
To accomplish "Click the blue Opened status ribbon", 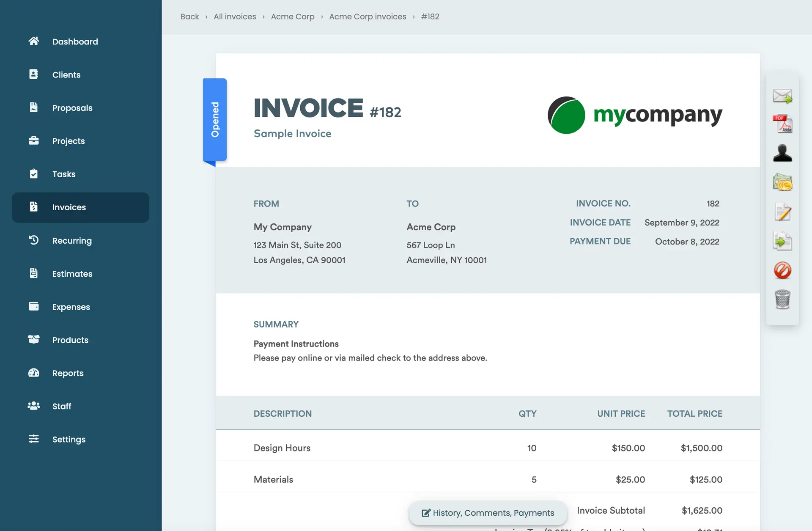I will [x=215, y=120].
